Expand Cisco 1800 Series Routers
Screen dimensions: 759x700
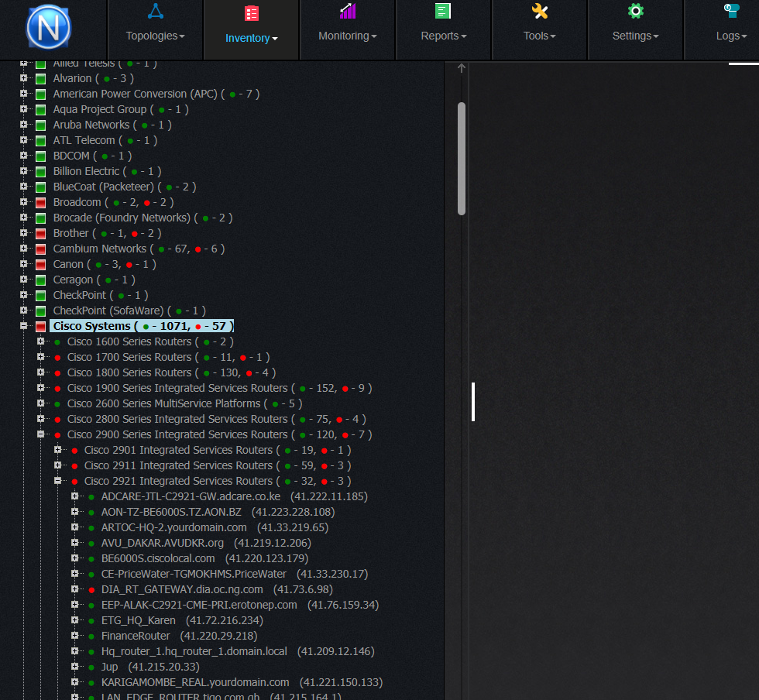(40, 372)
